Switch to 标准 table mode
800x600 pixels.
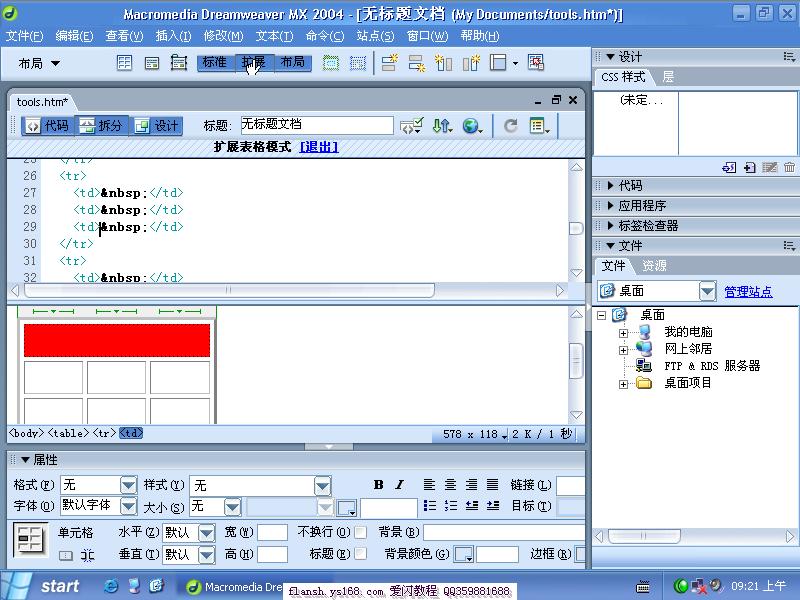click(x=215, y=63)
